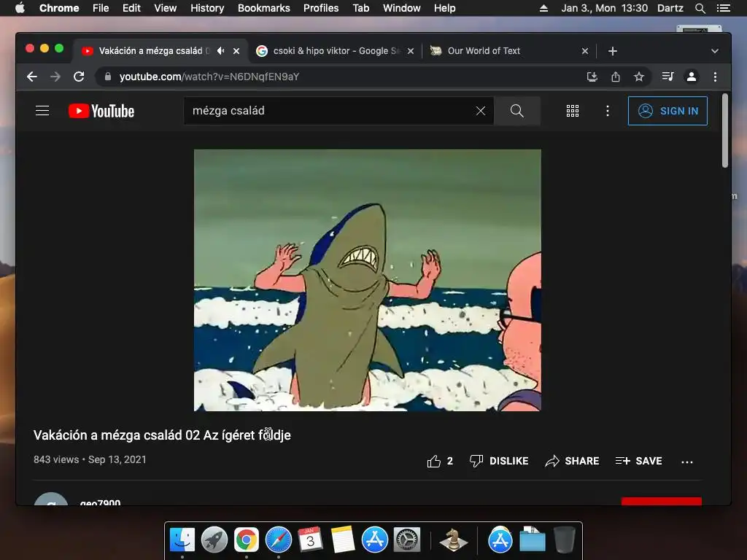Image resolution: width=747 pixels, height=560 pixels.
Task: Open Control Center list icon in menu bar
Action: tap(723, 8)
